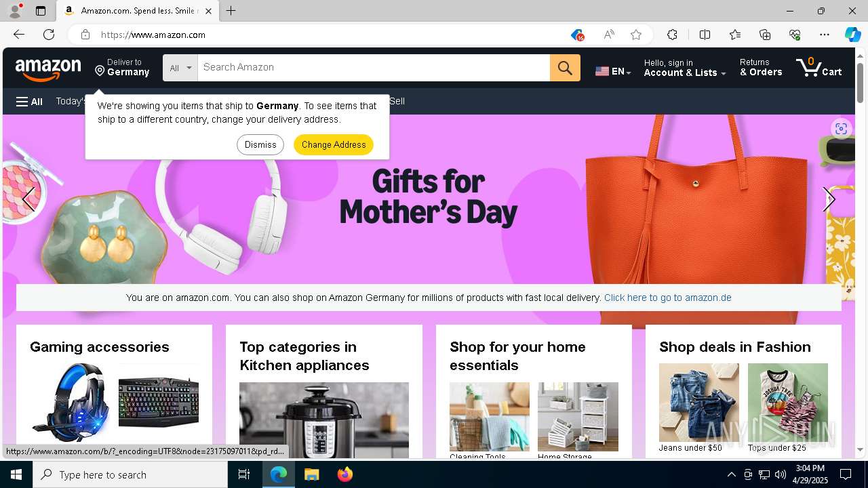The image size is (868, 488).
Task: Expand the All search category dropdown
Action: (180, 68)
